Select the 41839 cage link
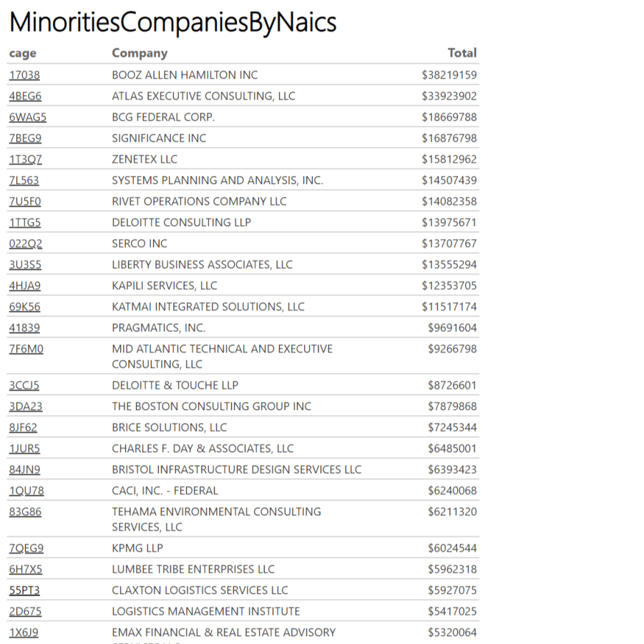Screen dimensions: 644x644 click(x=24, y=328)
